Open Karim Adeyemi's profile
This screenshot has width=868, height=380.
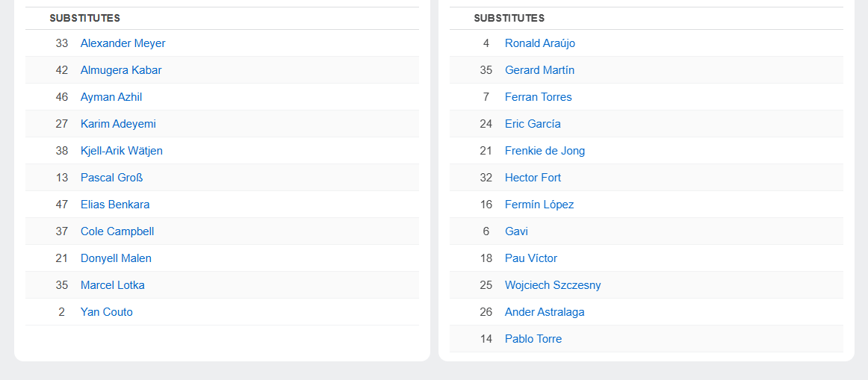click(118, 124)
